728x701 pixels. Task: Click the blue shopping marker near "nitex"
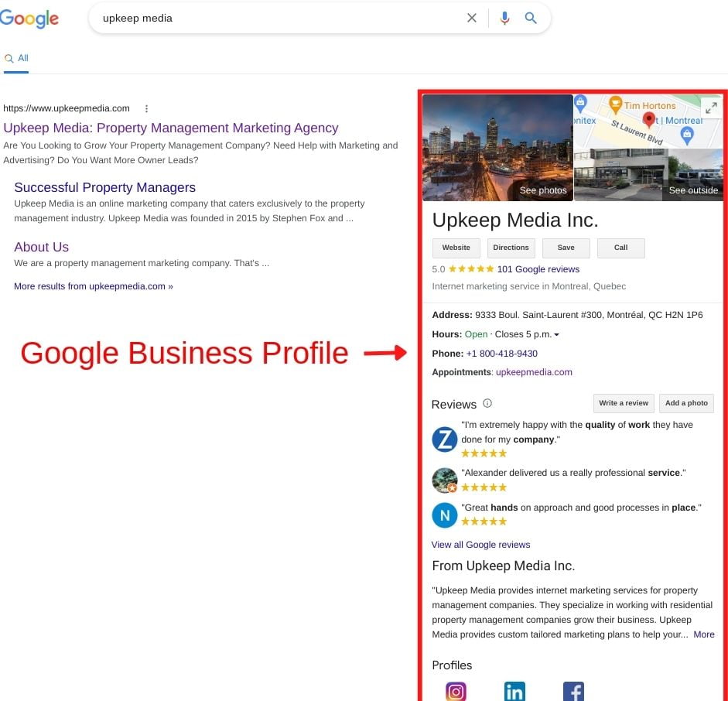click(580, 104)
